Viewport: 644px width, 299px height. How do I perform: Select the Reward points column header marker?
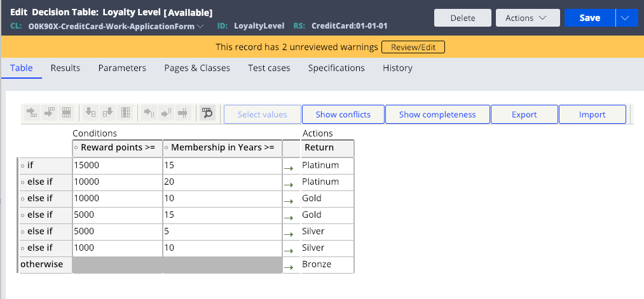pos(76,148)
